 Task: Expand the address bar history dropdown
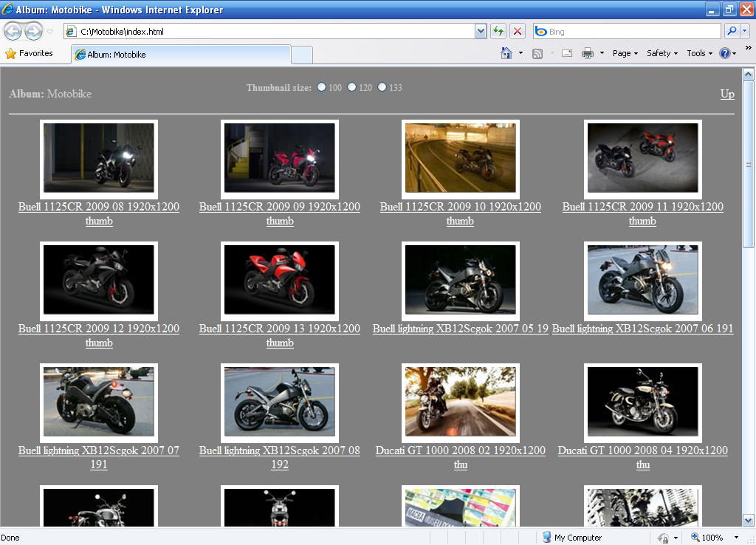click(x=481, y=32)
